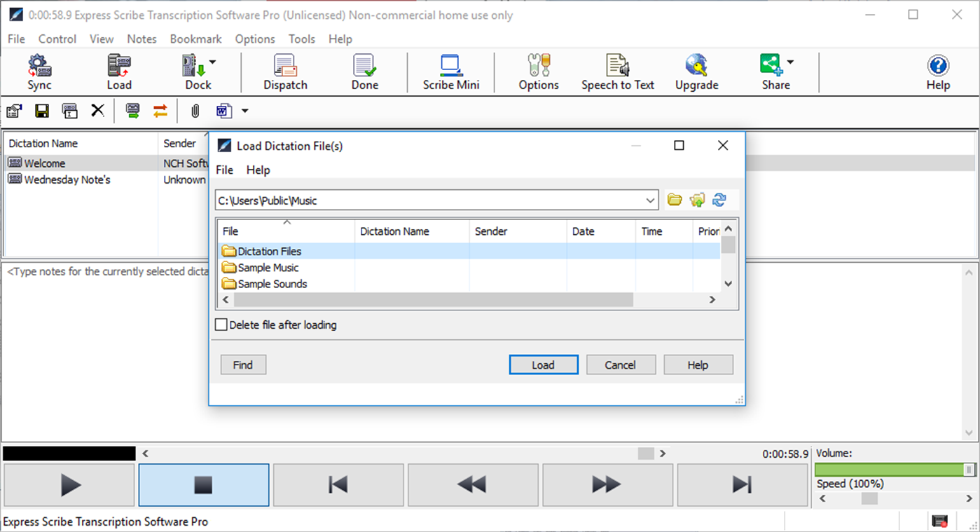Screen dimensions: 980x532
Task: Expand the Word export dropdown arrow
Action: pos(244,110)
